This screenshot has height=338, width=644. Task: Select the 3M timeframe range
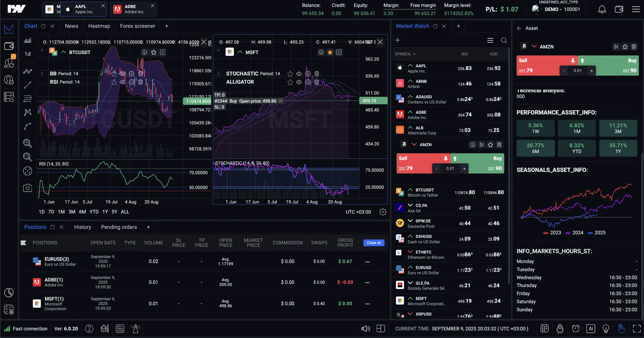point(72,212)
